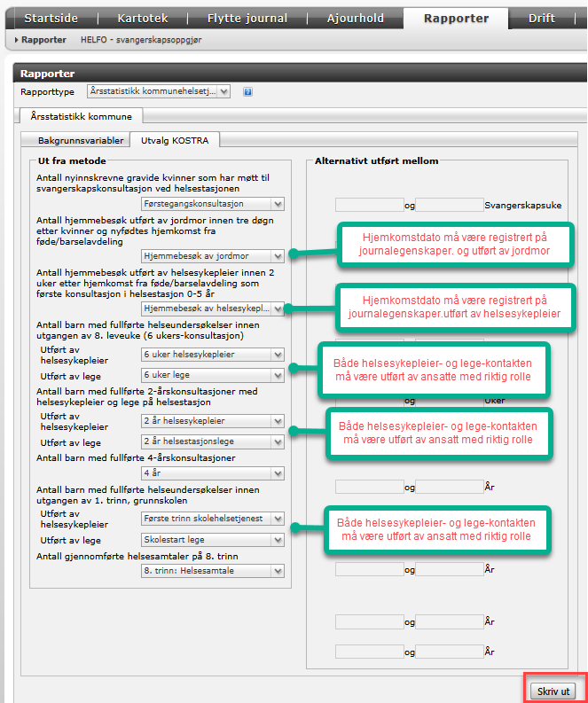This screenshot has height=703, width=588.
Task: Click the first Svangerskapsuke start field
Action: pyautogui.click(x=369, y=205)
